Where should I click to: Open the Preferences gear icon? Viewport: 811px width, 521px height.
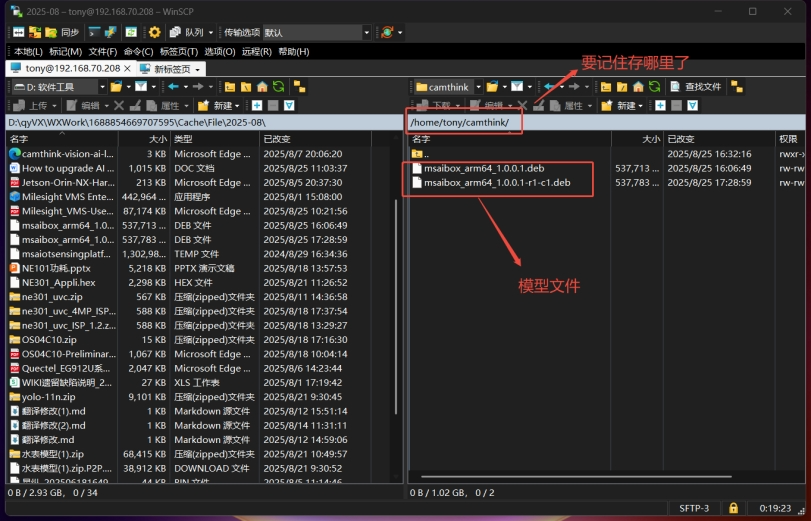[x=154, y=32]
